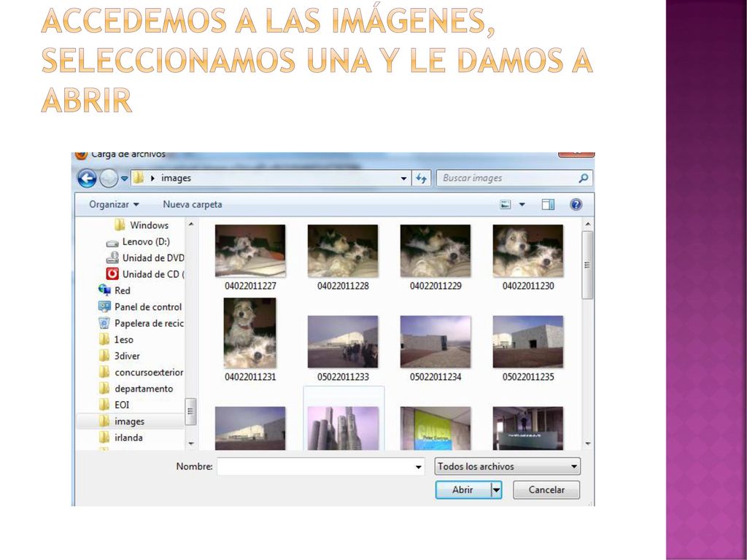
Task: Click the Nombre filename input field
Action: coord(321,467)
